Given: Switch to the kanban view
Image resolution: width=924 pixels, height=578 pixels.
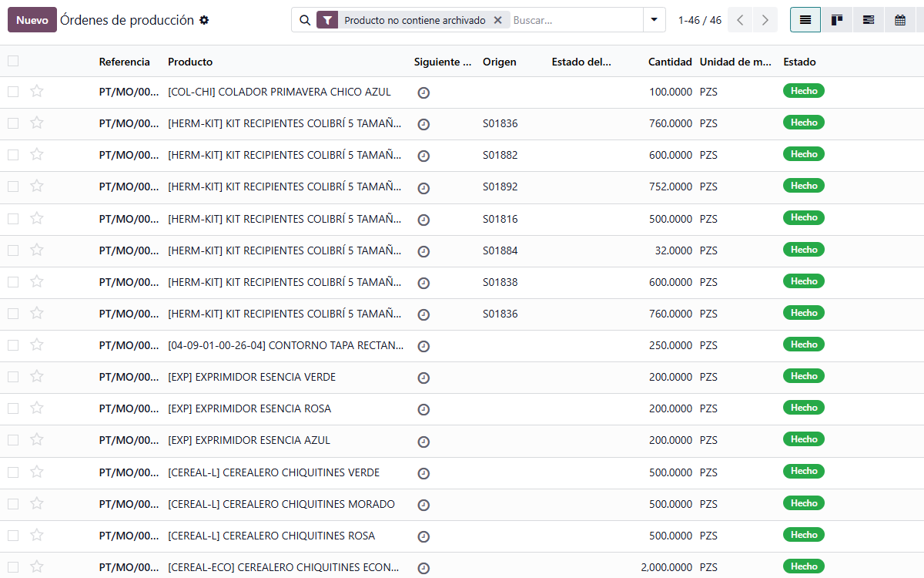Looking at the screenshot, I should click(836, 19).
